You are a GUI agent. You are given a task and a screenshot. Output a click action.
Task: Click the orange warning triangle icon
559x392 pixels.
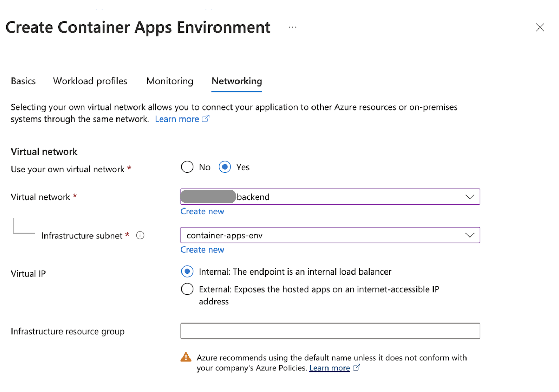186,357
